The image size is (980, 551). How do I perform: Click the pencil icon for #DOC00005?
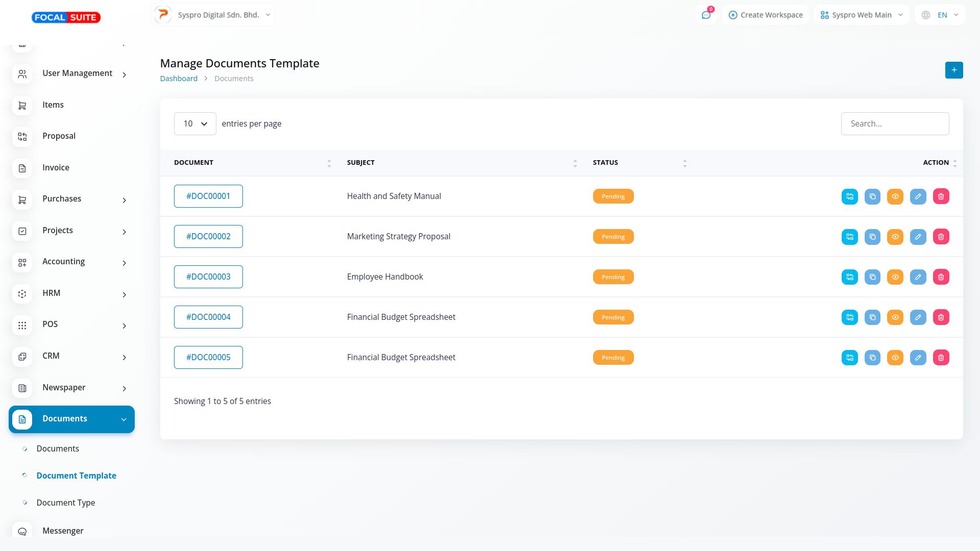tap(918, 358)
